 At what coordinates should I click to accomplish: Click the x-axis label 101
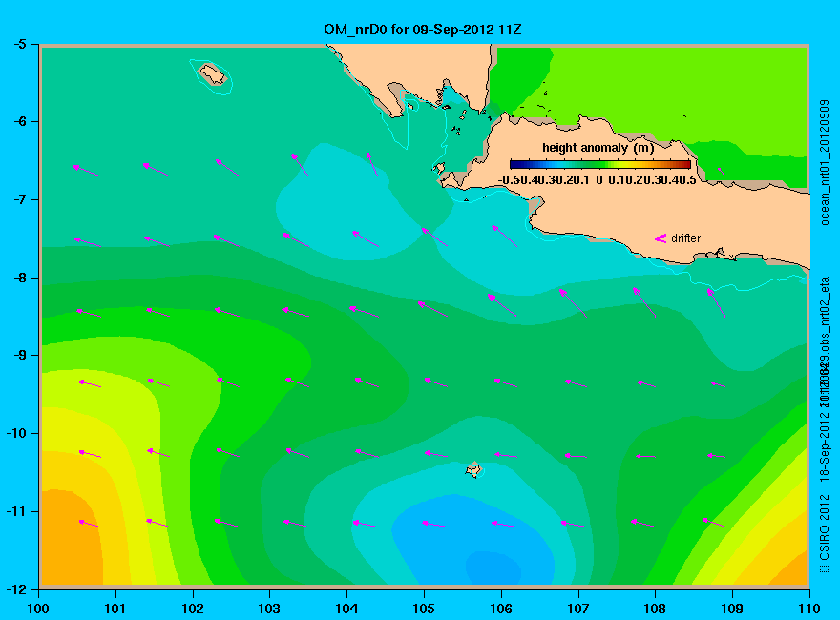pos(115,609)
